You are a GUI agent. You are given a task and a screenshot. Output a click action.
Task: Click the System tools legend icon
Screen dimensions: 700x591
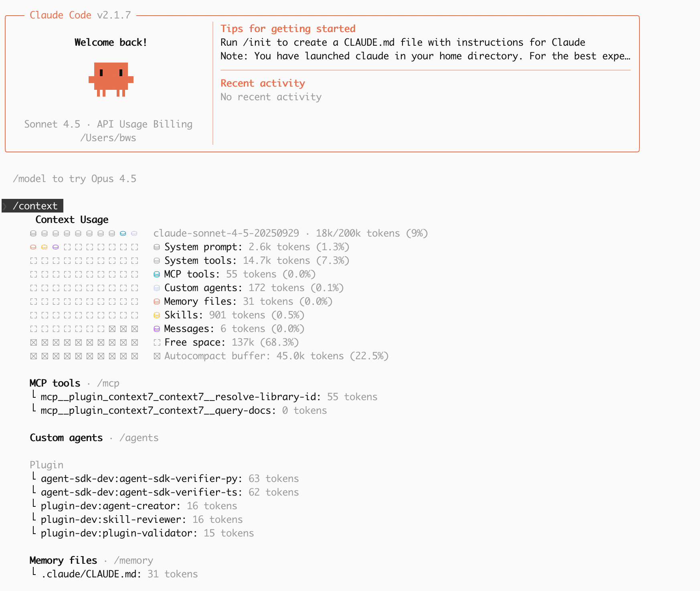(157, 261)
